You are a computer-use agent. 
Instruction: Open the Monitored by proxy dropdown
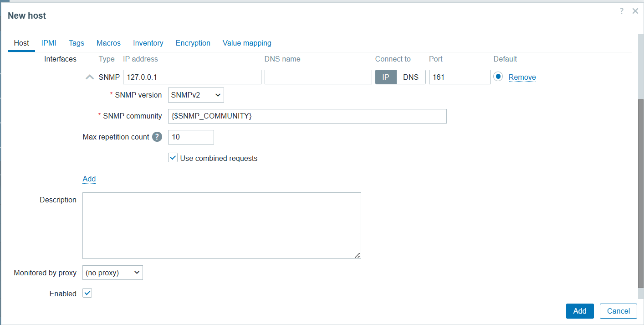point(112,272)
